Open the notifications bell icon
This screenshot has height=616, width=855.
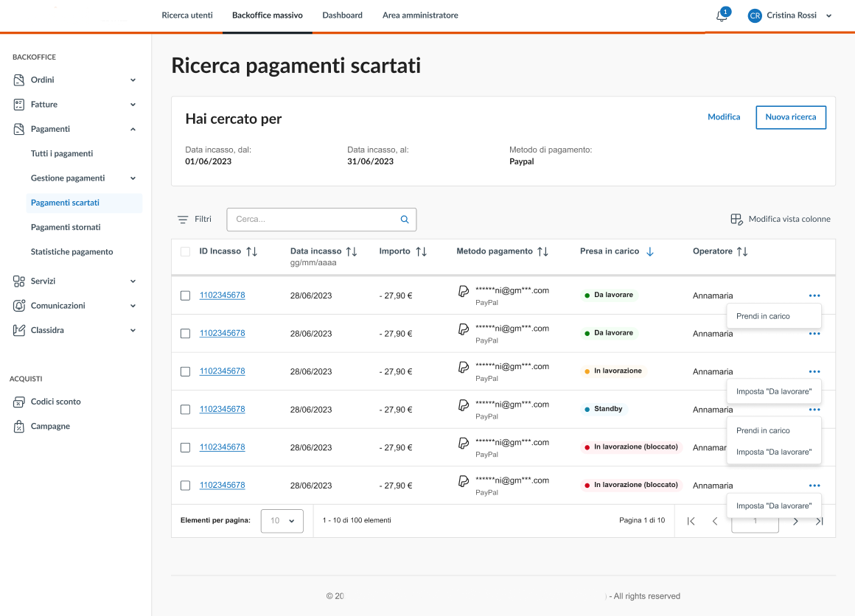[722, 16]
